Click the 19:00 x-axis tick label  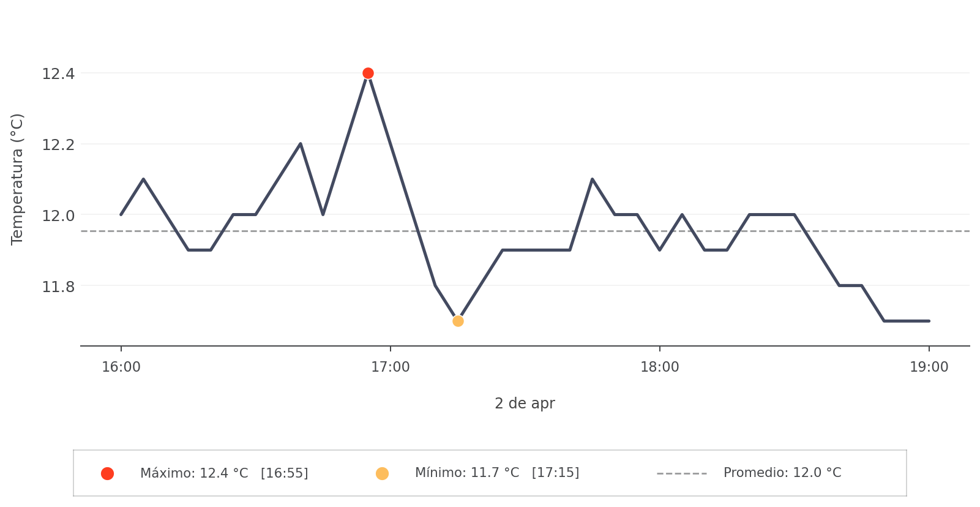pos(929,367)
